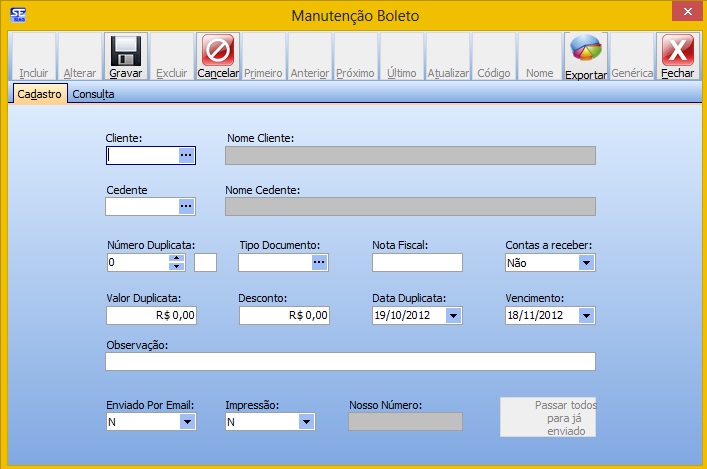Click the Atualizar toolbar button
Viewport: 707px width, 469px height.
point(448,56)
